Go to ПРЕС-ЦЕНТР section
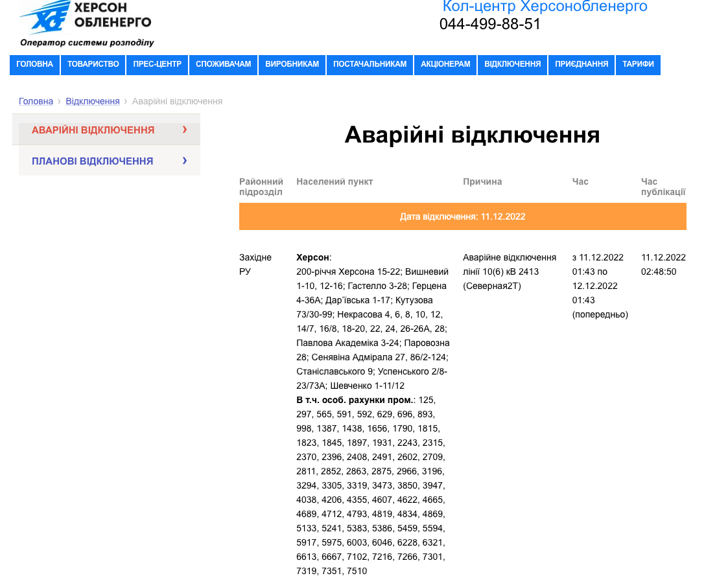Viewport: 728px width, 578px height. 158,65
